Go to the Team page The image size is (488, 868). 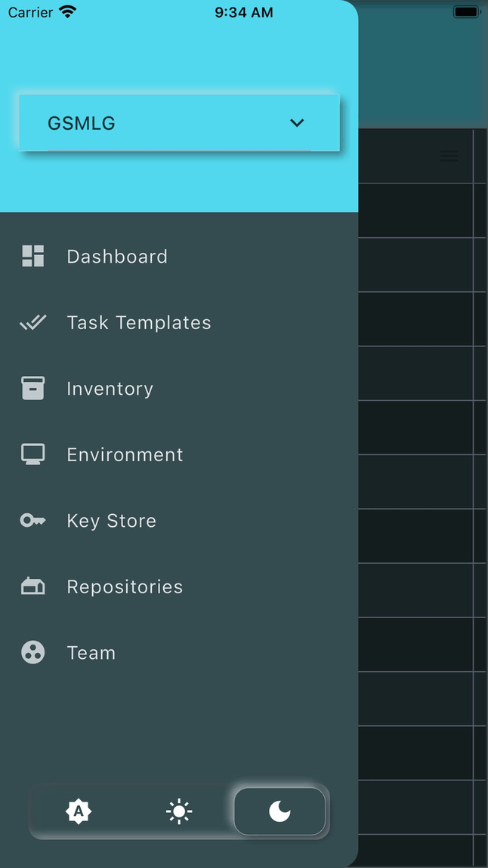91,652
